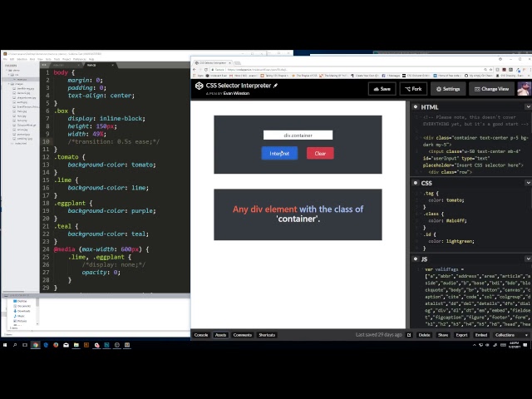532x399 pixels.
Task: Open the Edit menu in Sublime Text
Action: tap(12, 59)
